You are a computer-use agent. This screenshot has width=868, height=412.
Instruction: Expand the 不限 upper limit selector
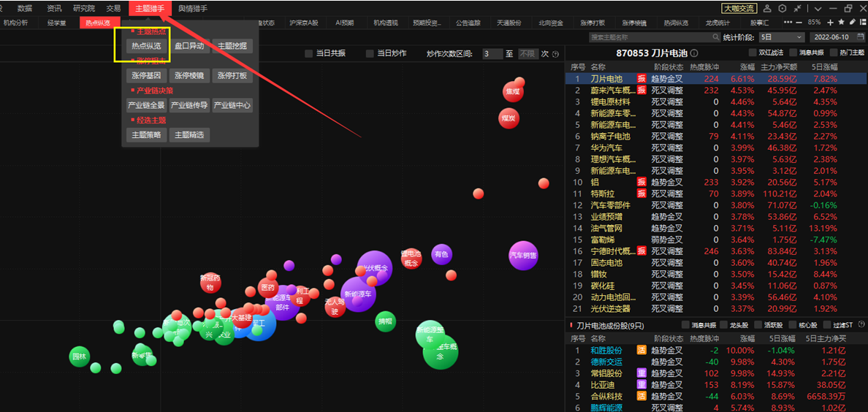[x=528, y=54]
